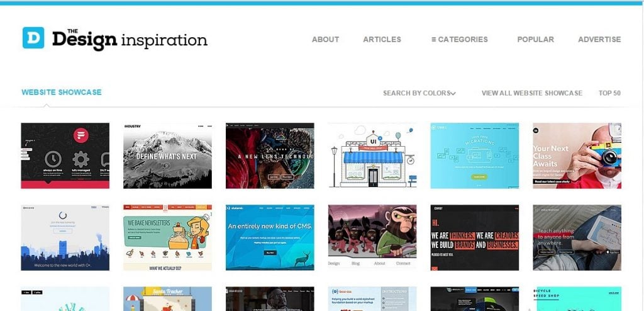644x311 pixels.
Task: Visit the Advertise page
Action: click(x=599, y=40)
